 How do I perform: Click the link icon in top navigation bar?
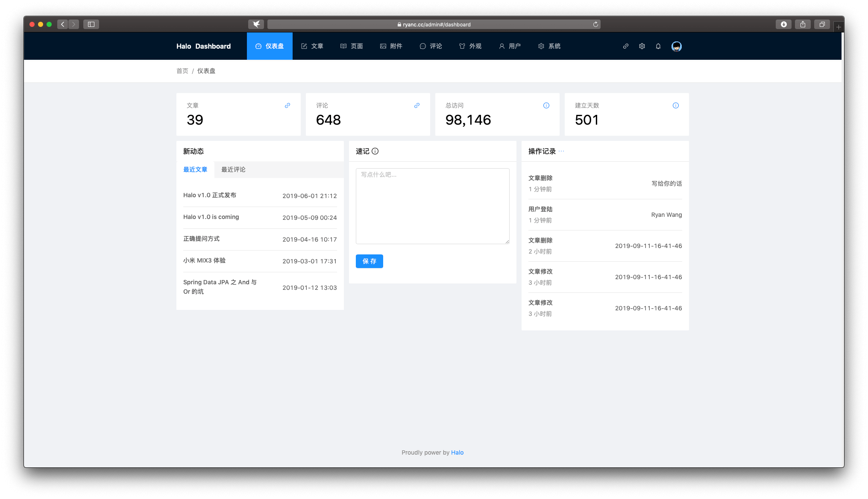tap(625, 46)
